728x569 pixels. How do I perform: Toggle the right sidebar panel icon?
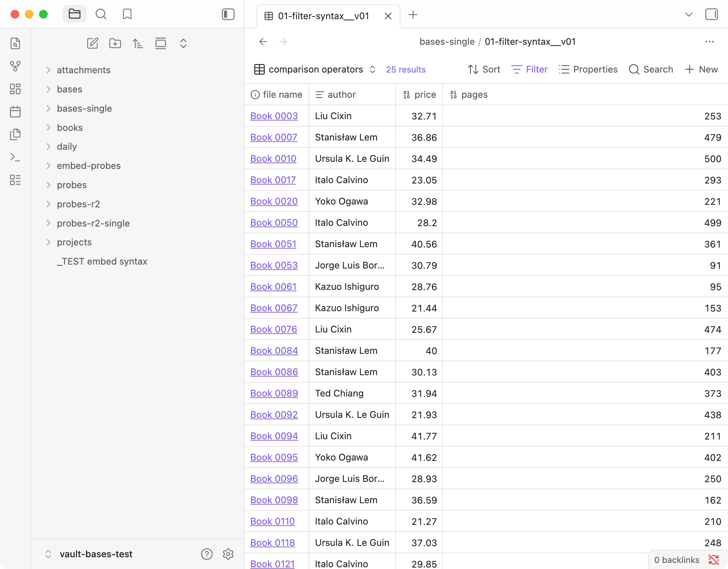coord(712,15)
